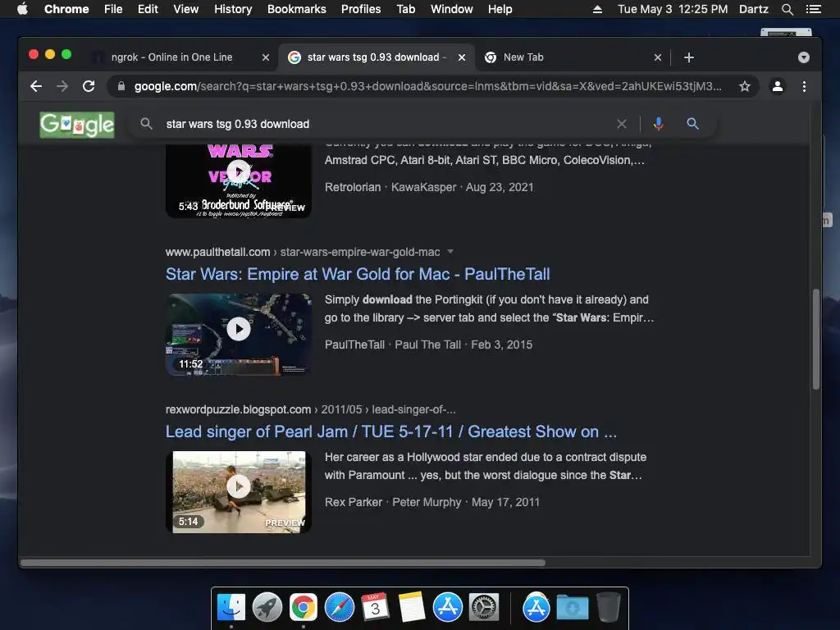Image resolution: width=840 pixels, height=630 pixels.
Task: Open Lead singer of Pearl Jam link
Action: (x=391, y=431)
